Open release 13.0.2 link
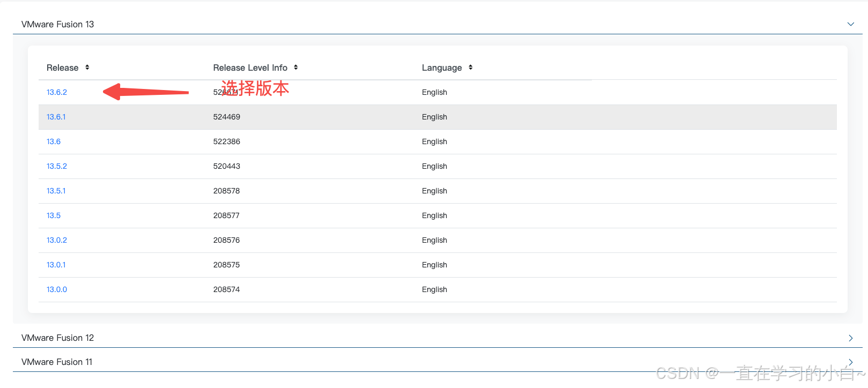 point(57,240)
